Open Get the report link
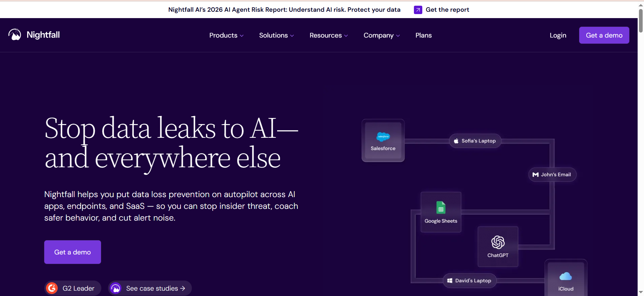The height and width of the screenshot is (296, 644). coord(447,10)
